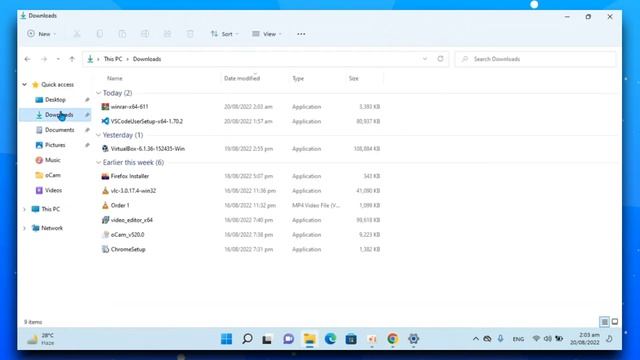Refresh the Downloads folder
This screenshot has width=640, height=360.
pos(440,59)
